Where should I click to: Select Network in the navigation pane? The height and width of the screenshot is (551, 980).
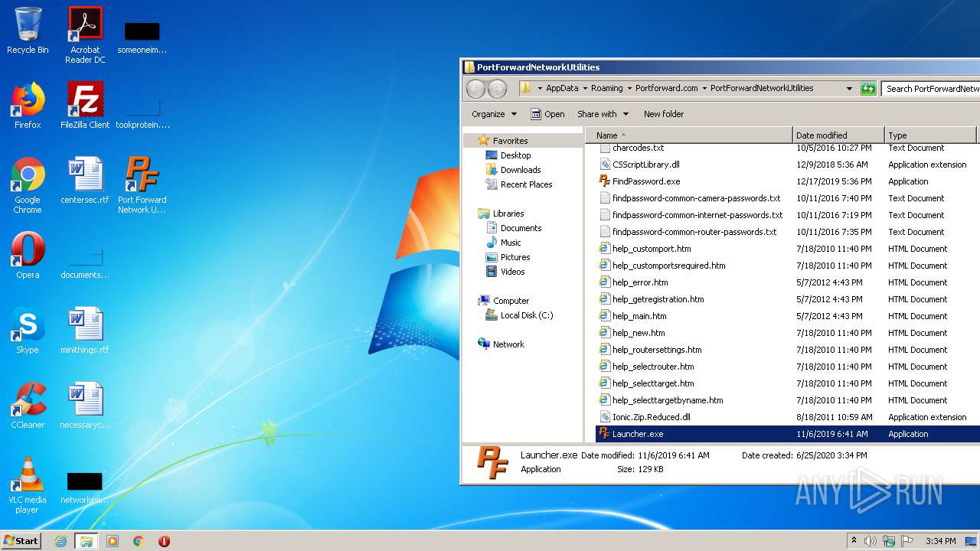coord(508,344)
